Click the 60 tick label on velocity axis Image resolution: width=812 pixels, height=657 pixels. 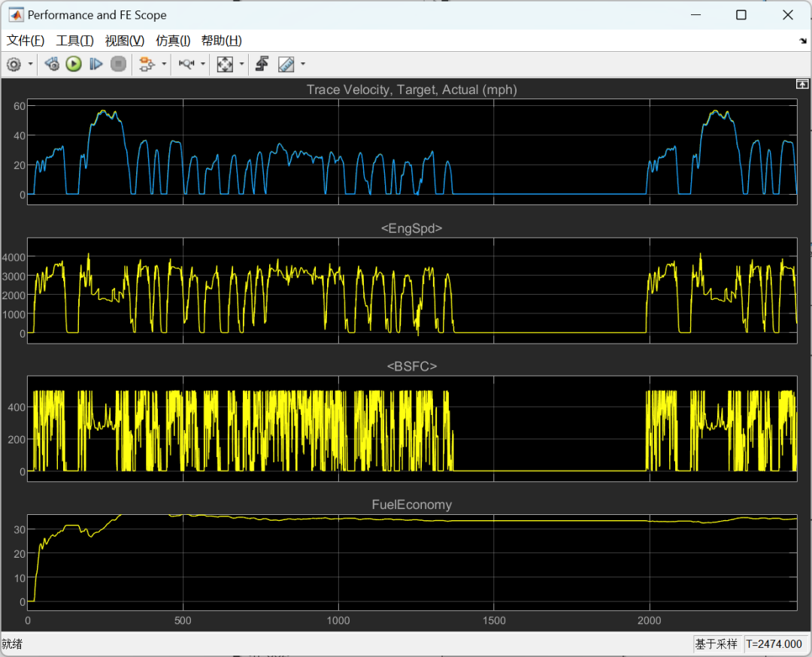(20, 106)
